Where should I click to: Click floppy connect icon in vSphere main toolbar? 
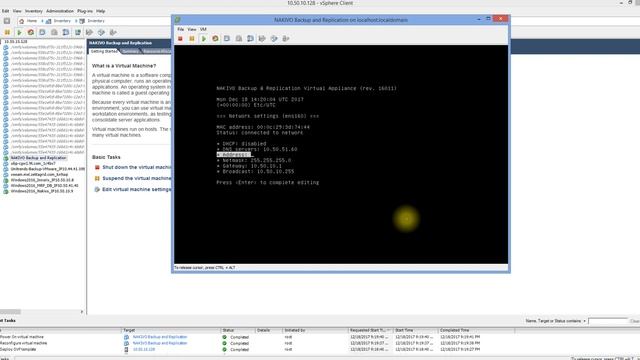[x=89, y=32]
